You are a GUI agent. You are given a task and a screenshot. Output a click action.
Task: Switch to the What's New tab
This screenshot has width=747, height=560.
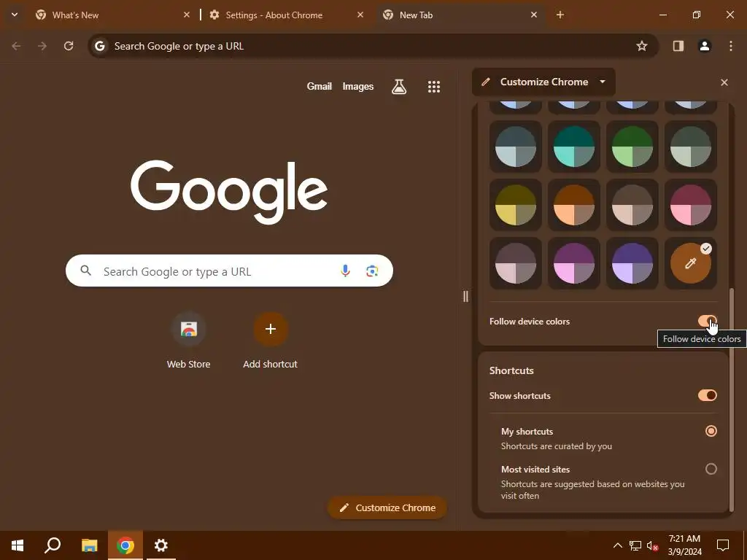tap(112, 15)
